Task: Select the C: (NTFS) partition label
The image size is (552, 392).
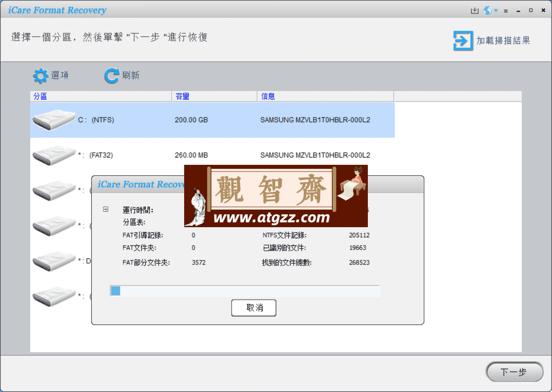Action: pyautogui.click(x=96, y=120)
